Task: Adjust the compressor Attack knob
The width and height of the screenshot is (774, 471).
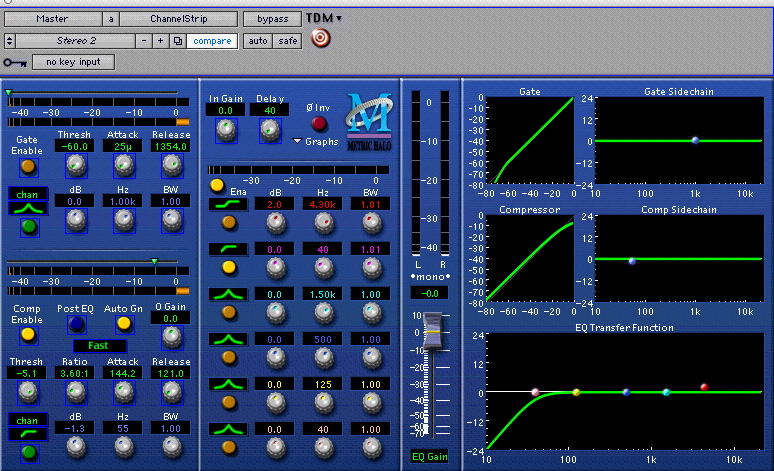Action: pyautogui.click(x=123, y=392)
